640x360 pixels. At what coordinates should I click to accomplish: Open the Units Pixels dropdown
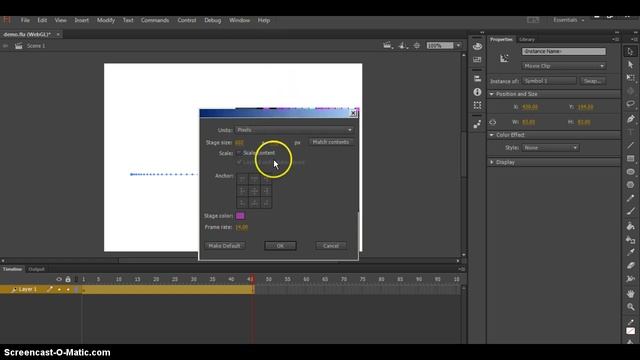pyautogui.click(x=294, y=130)
